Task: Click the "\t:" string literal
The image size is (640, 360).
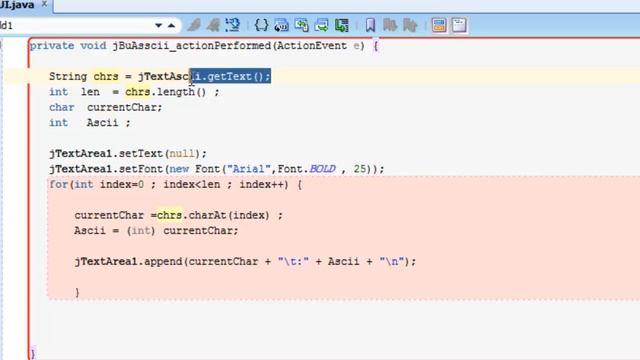Action: click(293, 261)
